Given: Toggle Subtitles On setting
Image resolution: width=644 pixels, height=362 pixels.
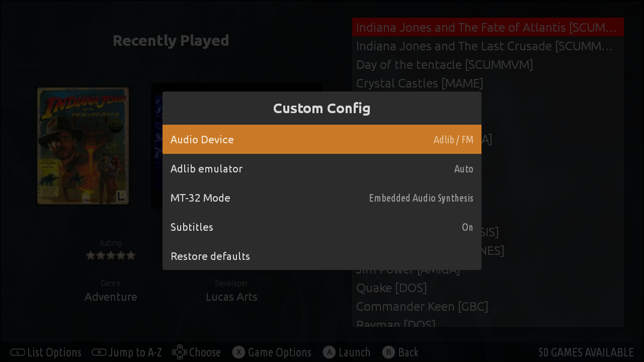Looking at the screenshot, I should [467, 227].
